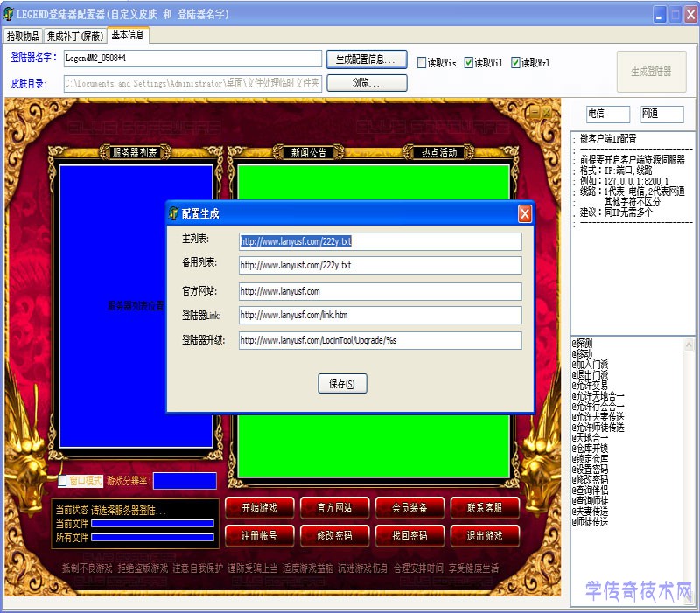Click the 主列表 URL input field
The width and height of the screenshot is (700, 613).
pyautogui.click(x=380, y=241)
